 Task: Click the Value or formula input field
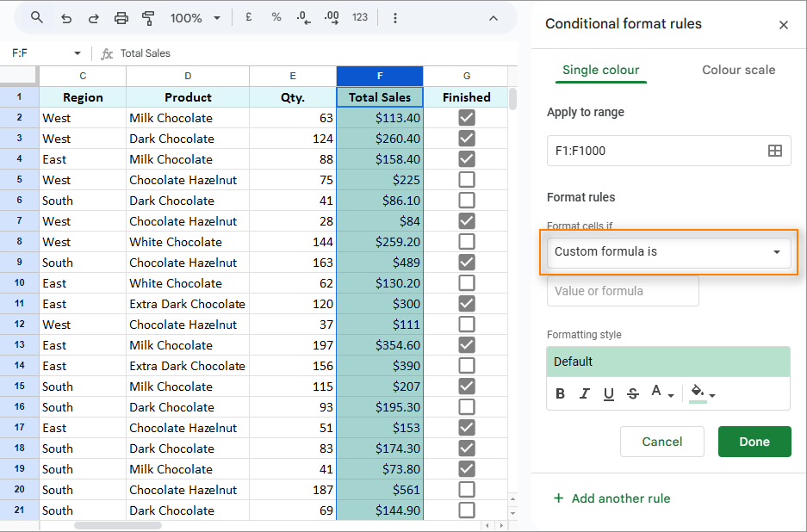tap(622, 291)
